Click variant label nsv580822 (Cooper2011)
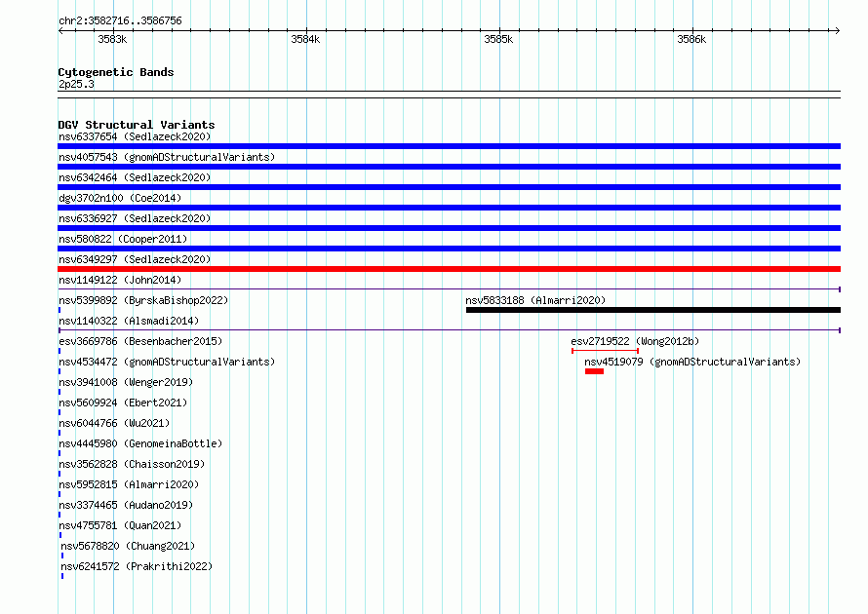This screenshot has height=614, width=868. click(x=123, y=239)
